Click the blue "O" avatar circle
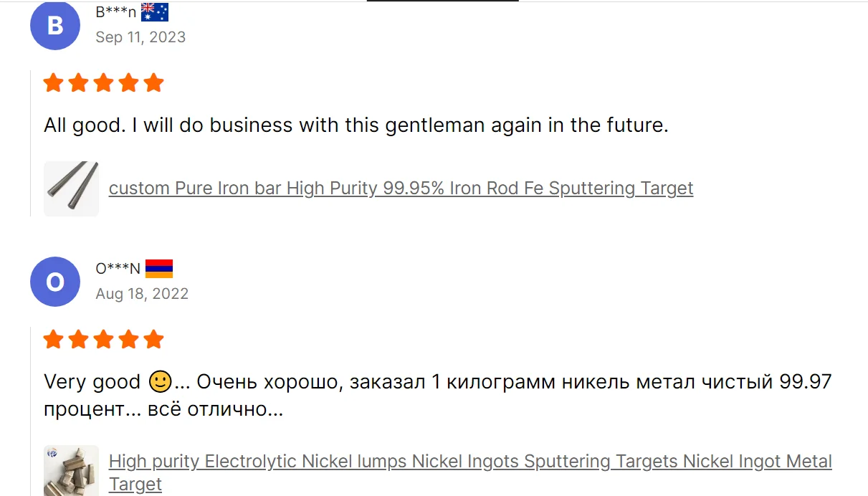This screenshot has width=868, height=496. 55,282
